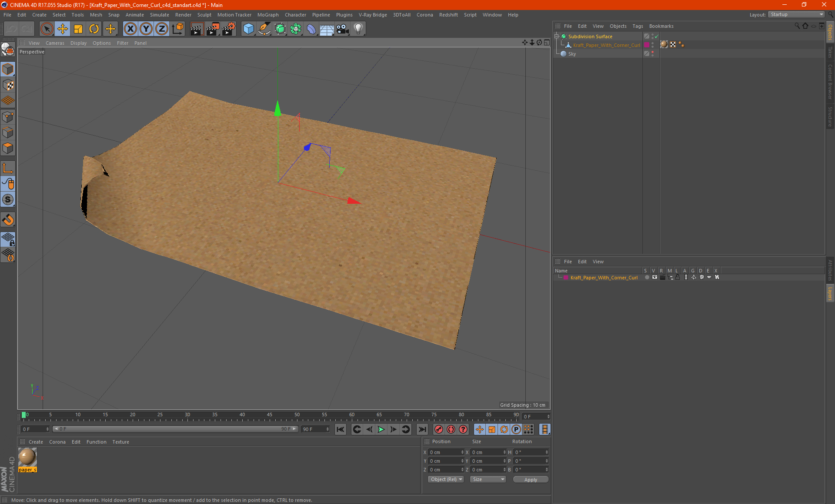Toggle X axis lock
This screenshot has width=835, height=504.
point(130,29)
